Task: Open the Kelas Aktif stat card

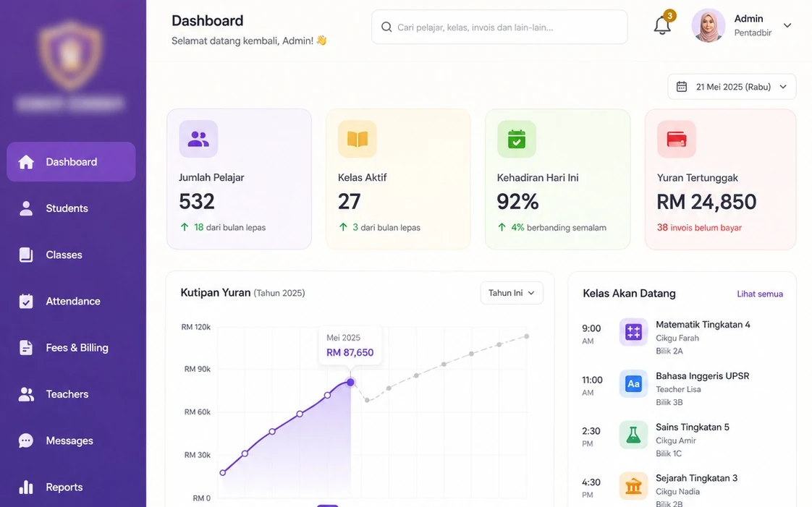Action: [398, 179]
